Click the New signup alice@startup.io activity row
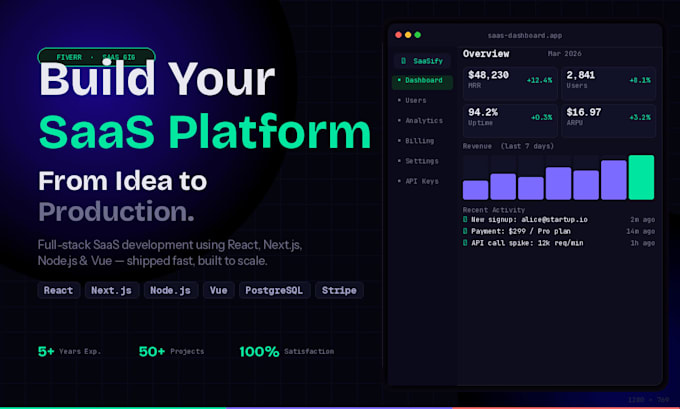Image resolution: width=680 pixels, height=409 pixels. pyautogui.click(x=559, y=220)
